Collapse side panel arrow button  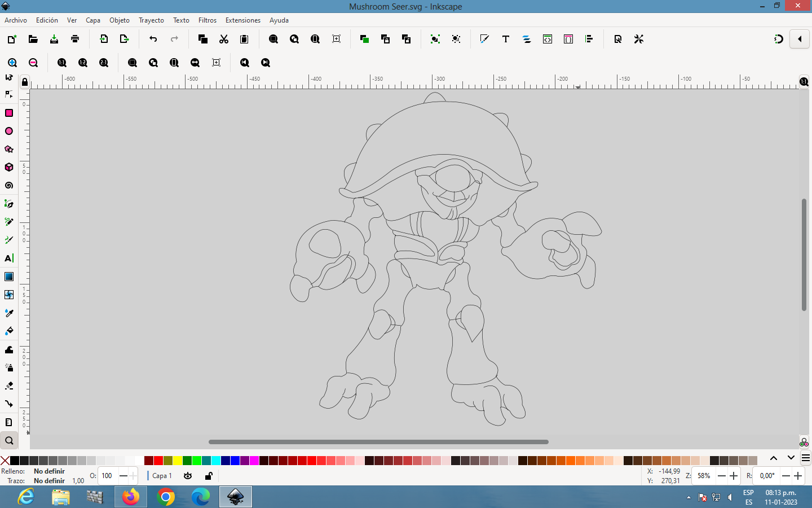(x=800, y=39)
